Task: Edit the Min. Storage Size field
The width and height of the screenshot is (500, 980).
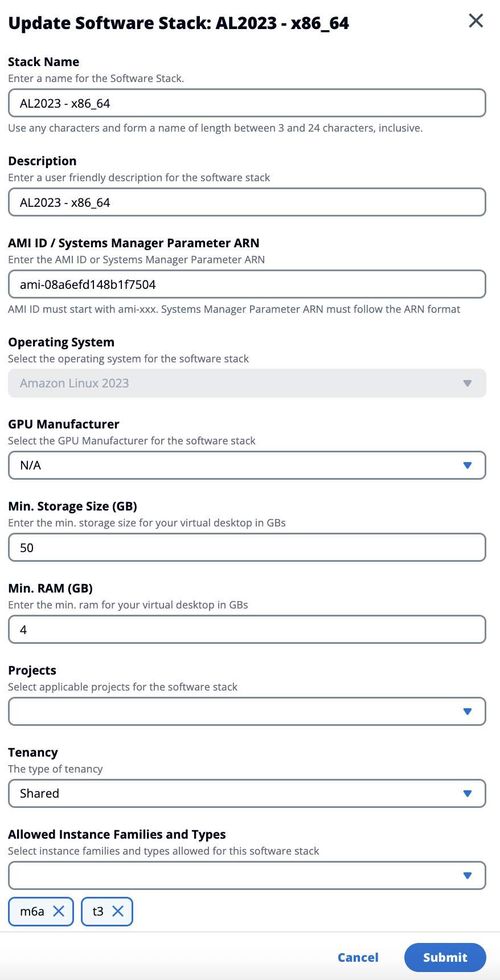Action: 247,548
